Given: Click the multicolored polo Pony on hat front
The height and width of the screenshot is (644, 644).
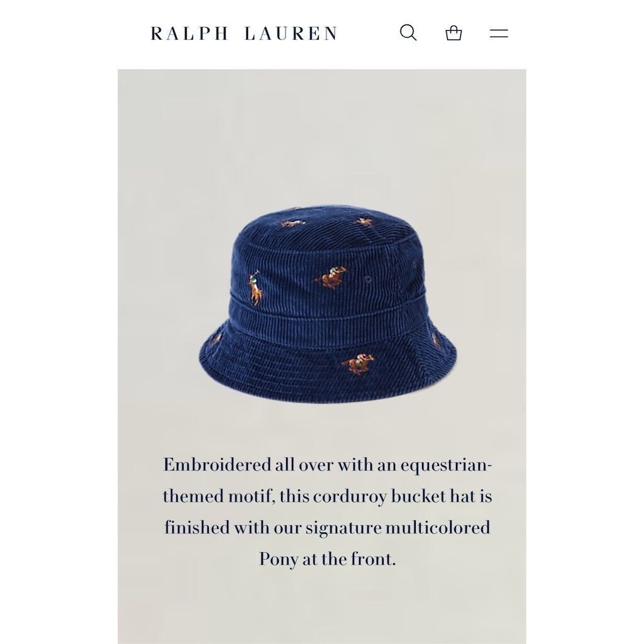Looking at the screenshot, I should coord(255,288).
